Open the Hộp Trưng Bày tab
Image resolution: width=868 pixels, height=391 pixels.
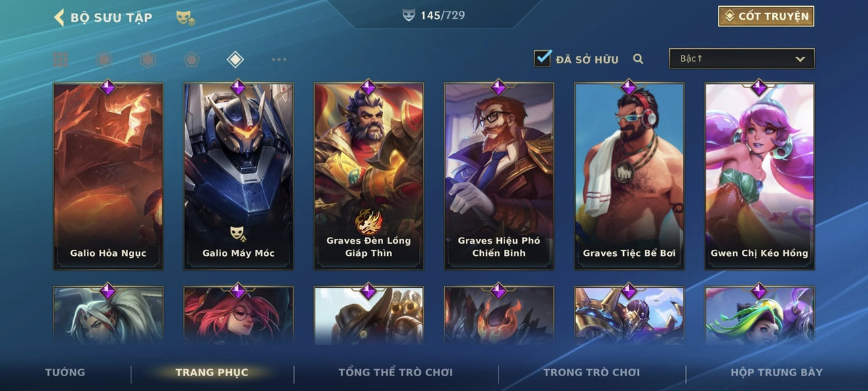(776, 372)
